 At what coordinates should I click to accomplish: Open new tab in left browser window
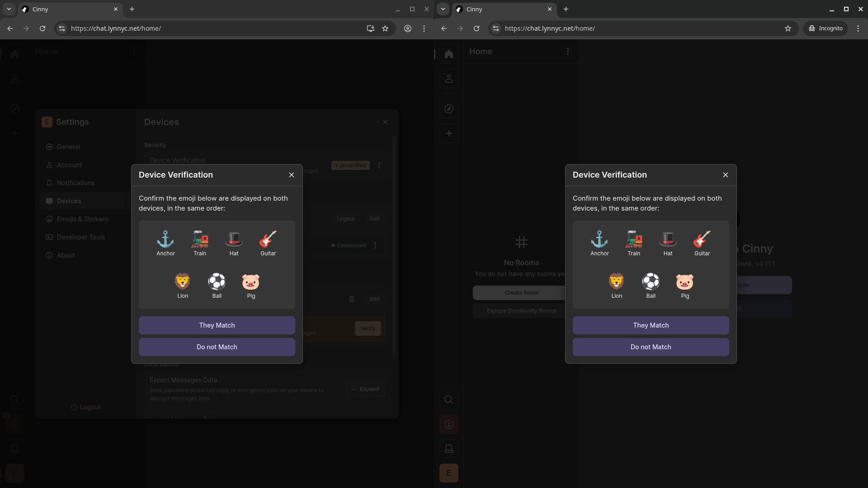point(132,9)
